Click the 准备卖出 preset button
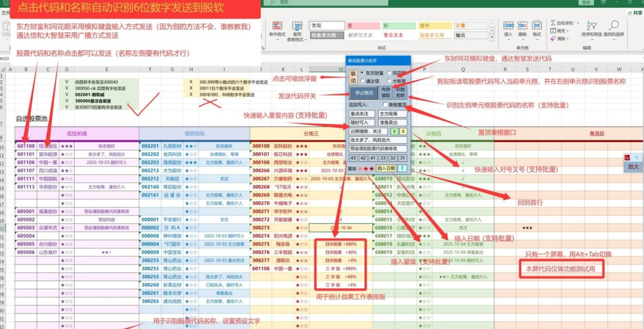The width and height of the screenshot is (644, 329). click(392, 122)
